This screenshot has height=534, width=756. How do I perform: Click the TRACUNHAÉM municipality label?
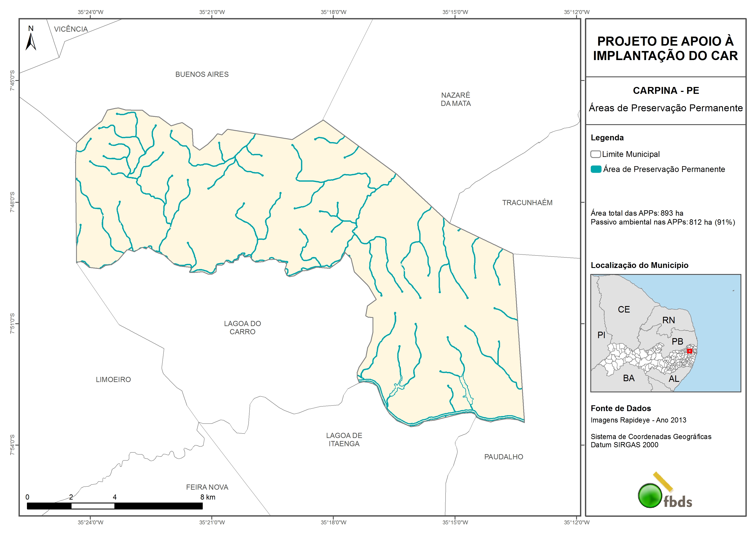pos(527,203)
